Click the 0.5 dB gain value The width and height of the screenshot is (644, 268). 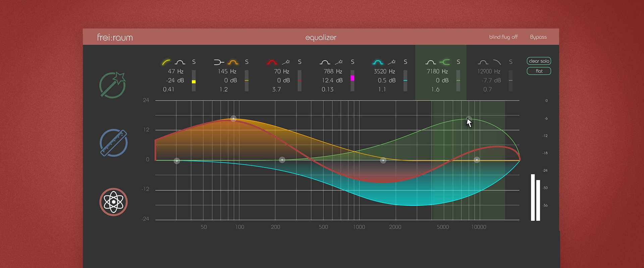click(x=387, y=80)
